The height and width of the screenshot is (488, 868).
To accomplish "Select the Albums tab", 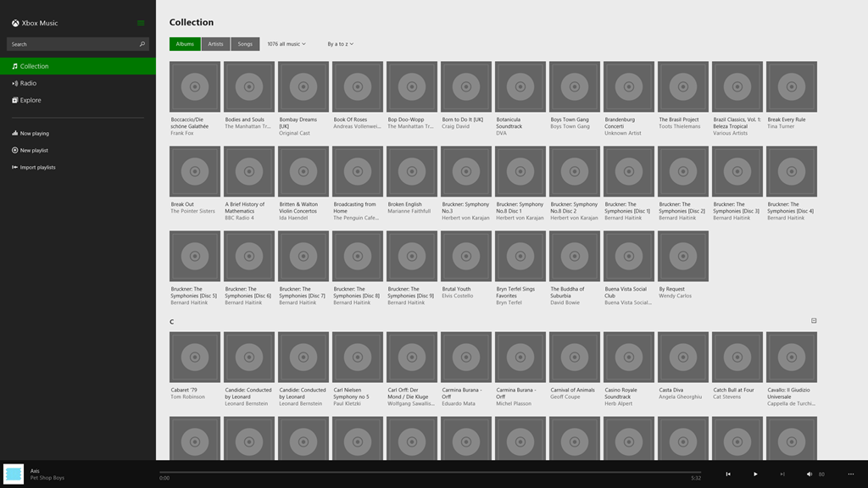I will 185,44.
